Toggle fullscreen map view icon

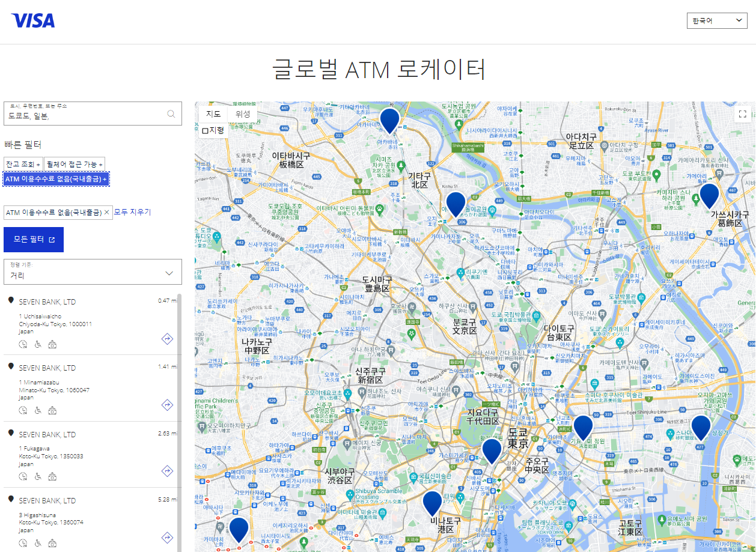[x=742, y=114]
